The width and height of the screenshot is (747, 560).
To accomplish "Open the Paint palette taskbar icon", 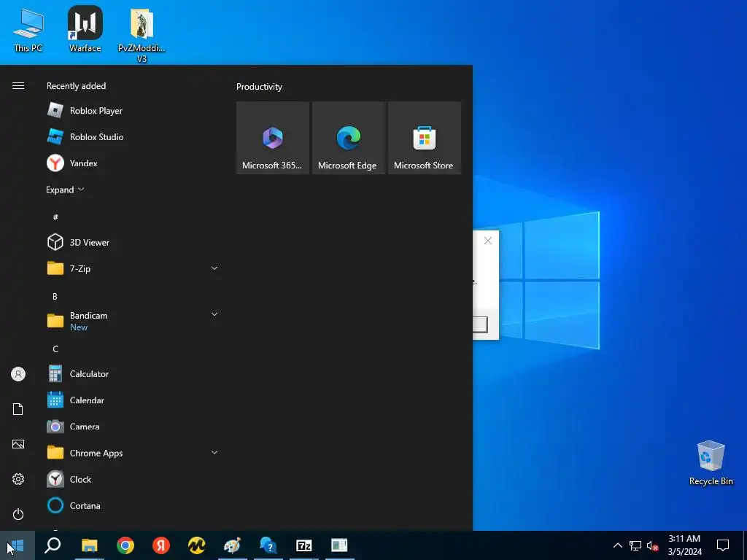I will point(233,545).
